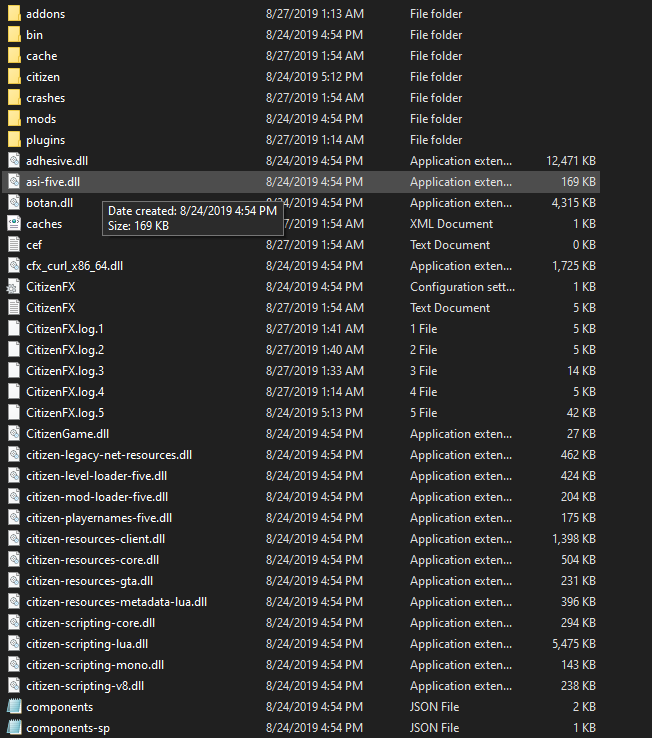Select the CitizenFX.log.4 file name
The width and height of the screenshot is (652, 738).
point(65,392)
